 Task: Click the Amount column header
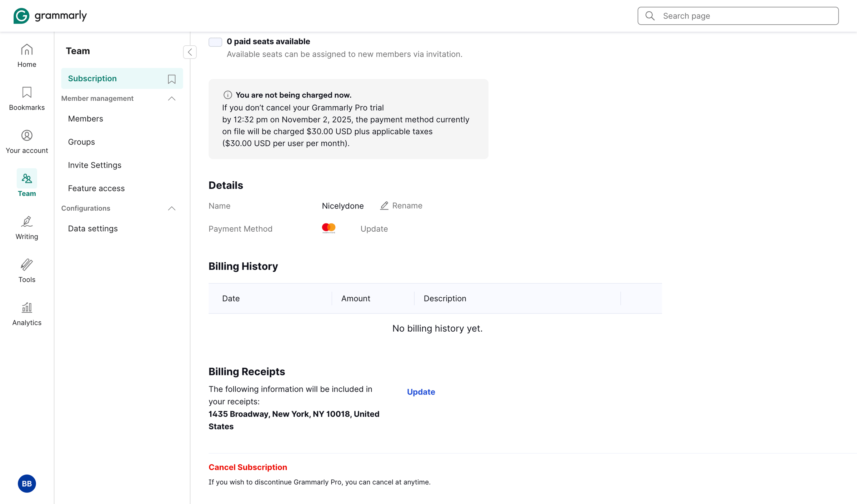click(x=356, y=298)
